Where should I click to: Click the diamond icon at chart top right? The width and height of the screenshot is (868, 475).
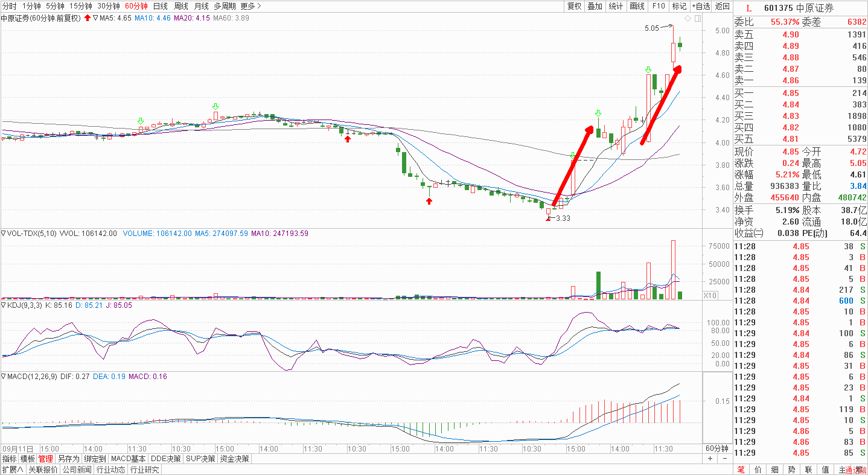tap(688, 19)
